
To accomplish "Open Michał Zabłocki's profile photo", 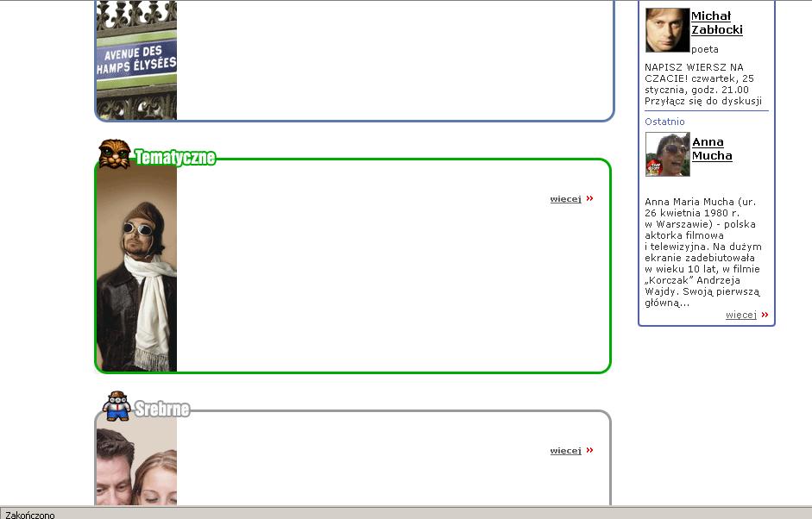I will [667, 30].
